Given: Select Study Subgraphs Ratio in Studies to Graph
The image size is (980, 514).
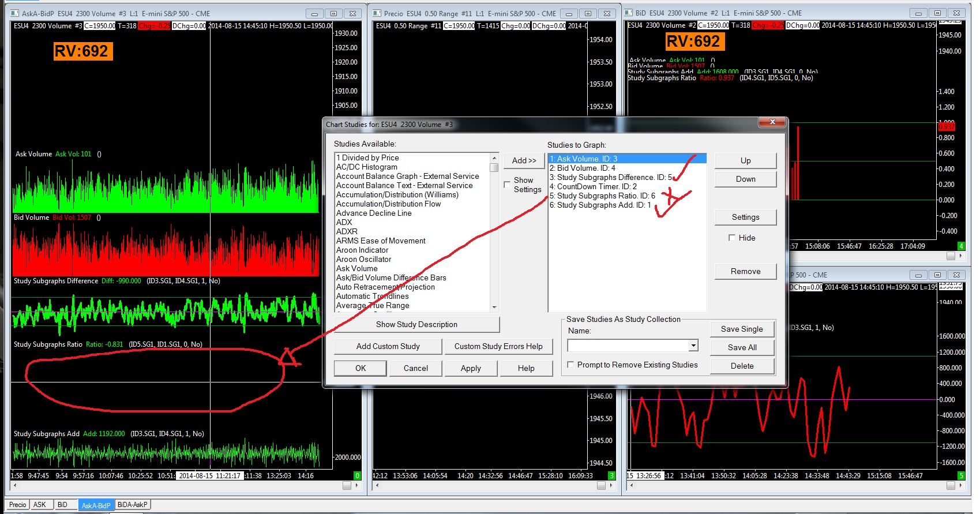Looking at the screenshot, I should [x=602, y=196].
